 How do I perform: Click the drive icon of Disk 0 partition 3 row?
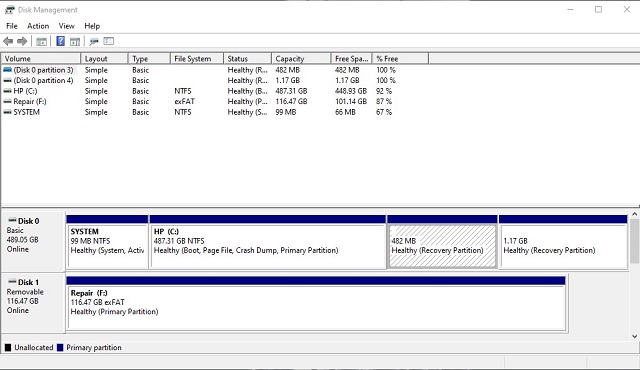point(7,70)
